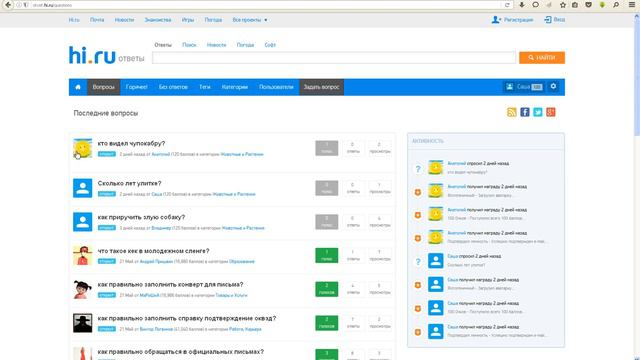Open question что такое кек в молодежном сленге?
The width and height of the screenshot is (640, 360).
click(153, 251)
